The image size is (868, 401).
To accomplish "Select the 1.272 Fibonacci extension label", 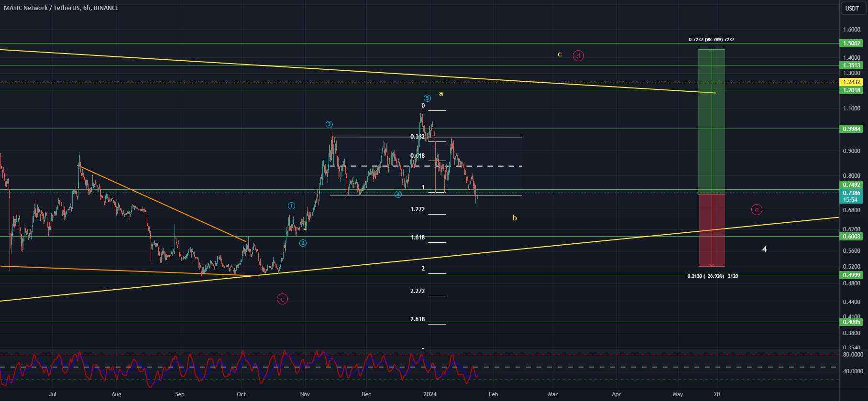I will point(418,209).
